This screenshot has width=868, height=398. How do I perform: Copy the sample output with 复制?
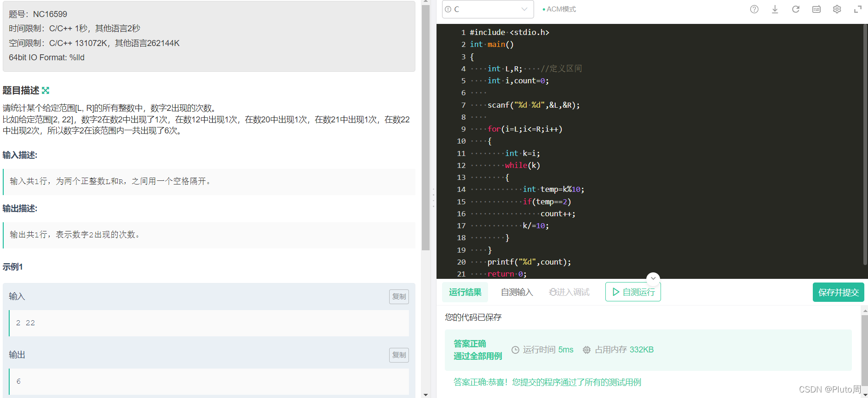399,355
